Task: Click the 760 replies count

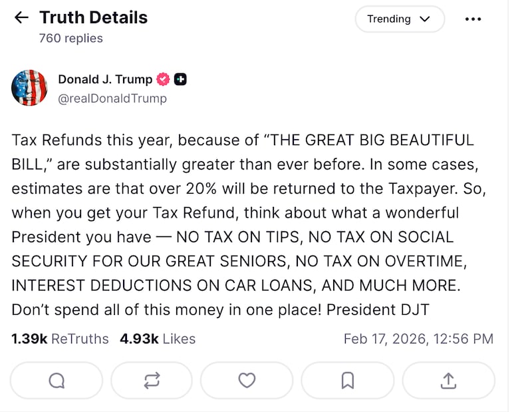Action: click(71, 38)
